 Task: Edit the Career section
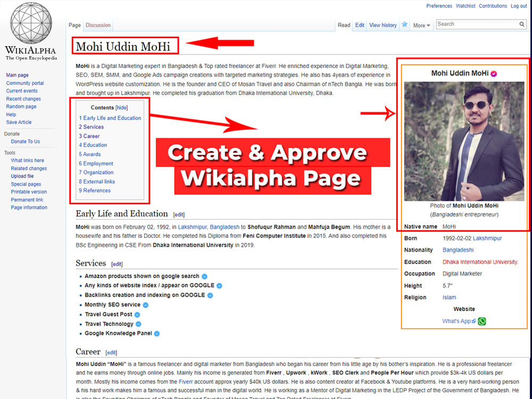(x=111, y=353)
